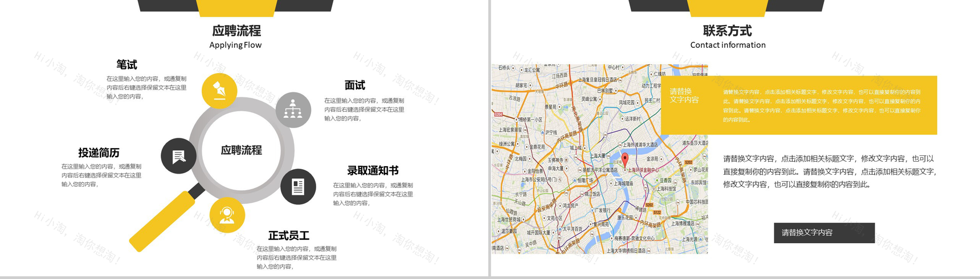
Task: Click the dark 请替换文字内容 button
Action: click(x=824, y=233)
